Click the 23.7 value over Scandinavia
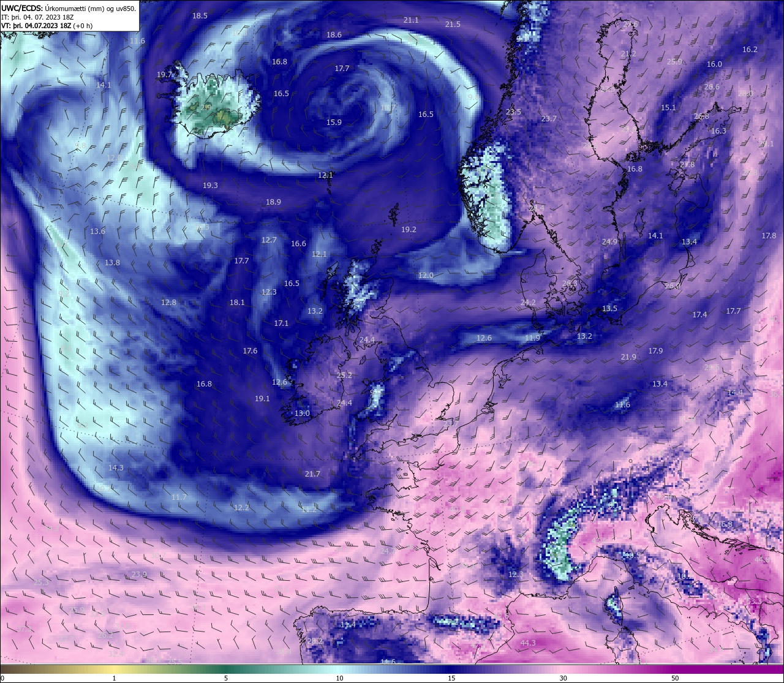The height and width of the screenshot is (683, 784). (549, 119)
